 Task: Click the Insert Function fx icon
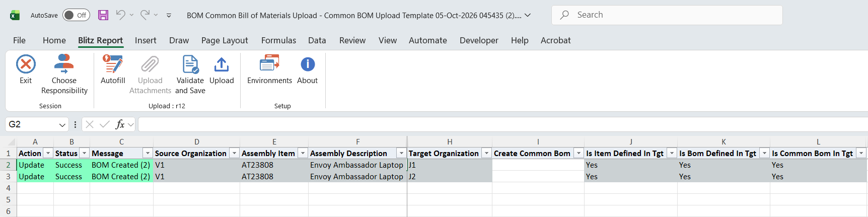(120, 124)
